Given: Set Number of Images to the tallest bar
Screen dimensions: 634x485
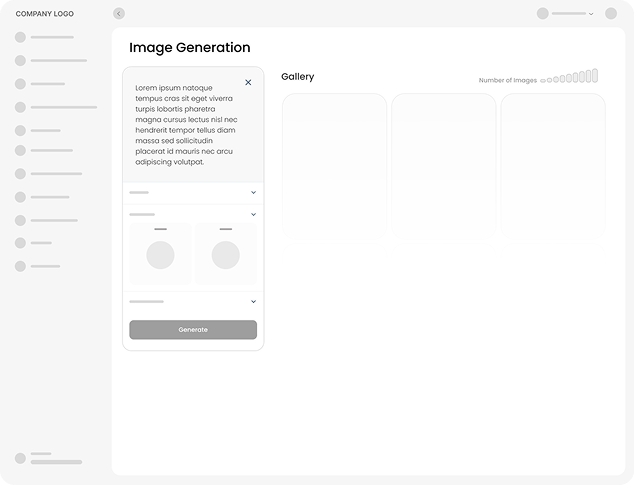Looking at the screenshot, I should click(595, 75).
